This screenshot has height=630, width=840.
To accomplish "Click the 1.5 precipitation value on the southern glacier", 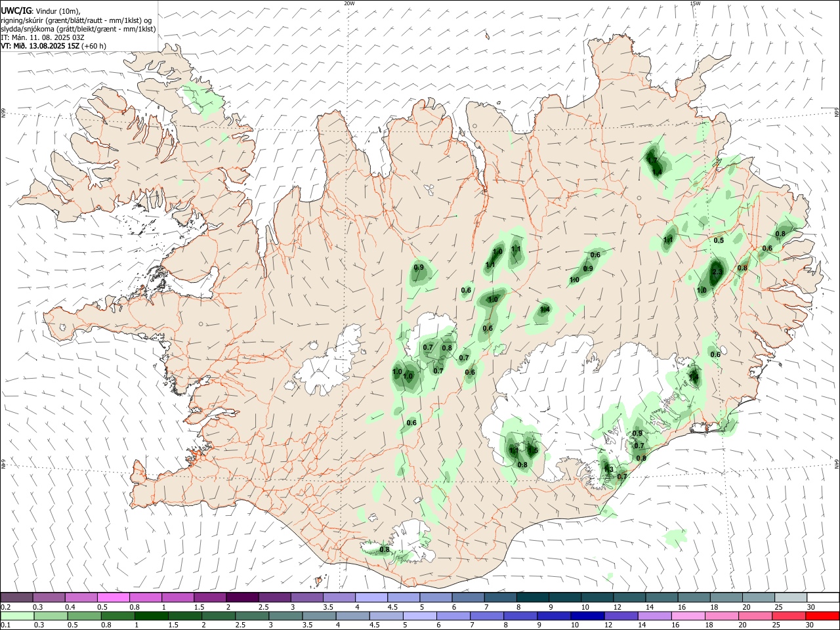I will (x=533, y=450).
